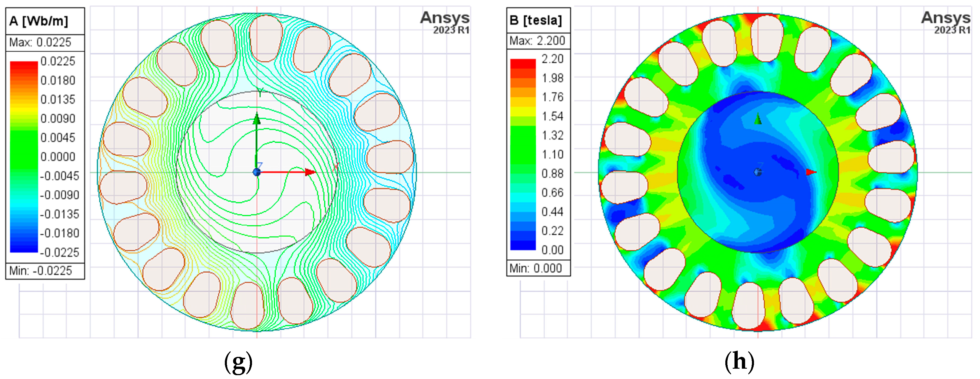Screen dimensions: 980x379
Task: Click the blue origin point in plot g
Action: (x=257, y=172)
